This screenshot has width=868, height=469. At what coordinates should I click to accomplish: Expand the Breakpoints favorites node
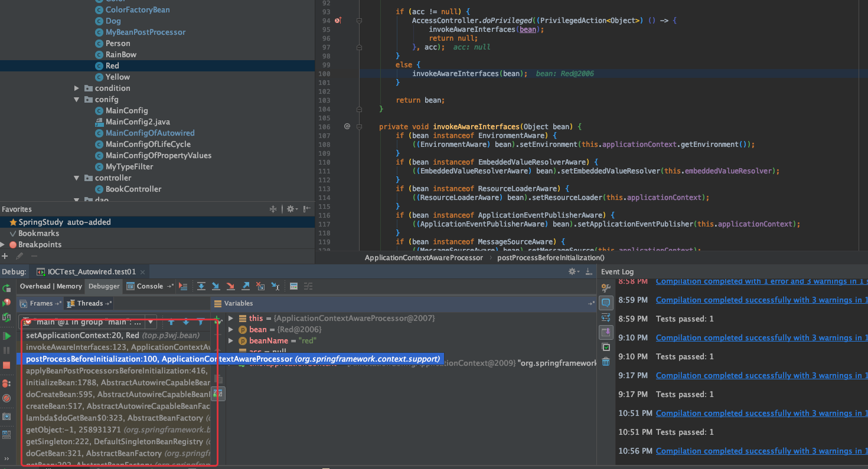pyautogui.click(x=3, y=244)
